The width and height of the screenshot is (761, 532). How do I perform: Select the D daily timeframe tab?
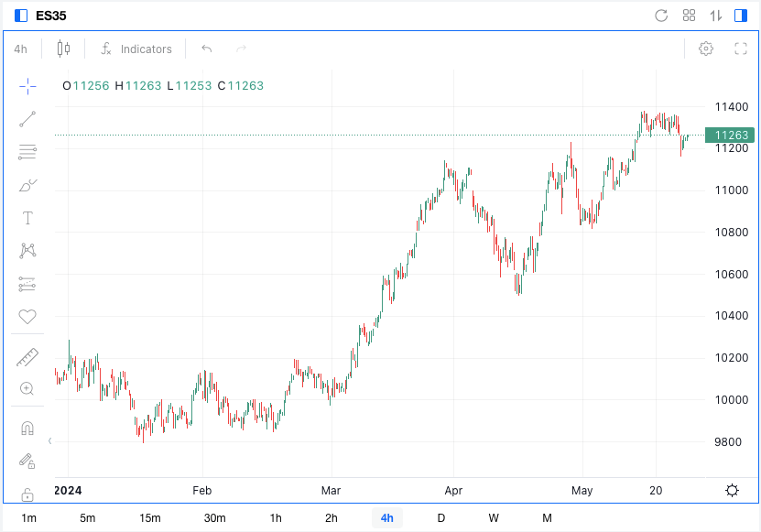tap(440, 518)
